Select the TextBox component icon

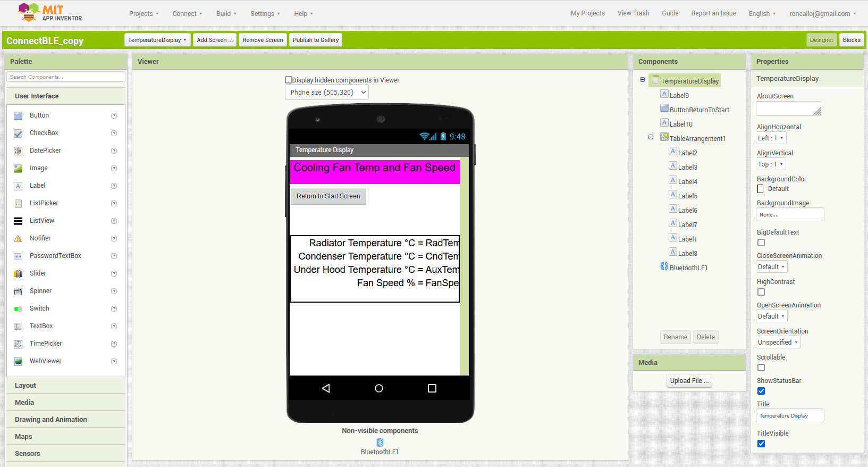pyautogui.click(x=18, y=326)
